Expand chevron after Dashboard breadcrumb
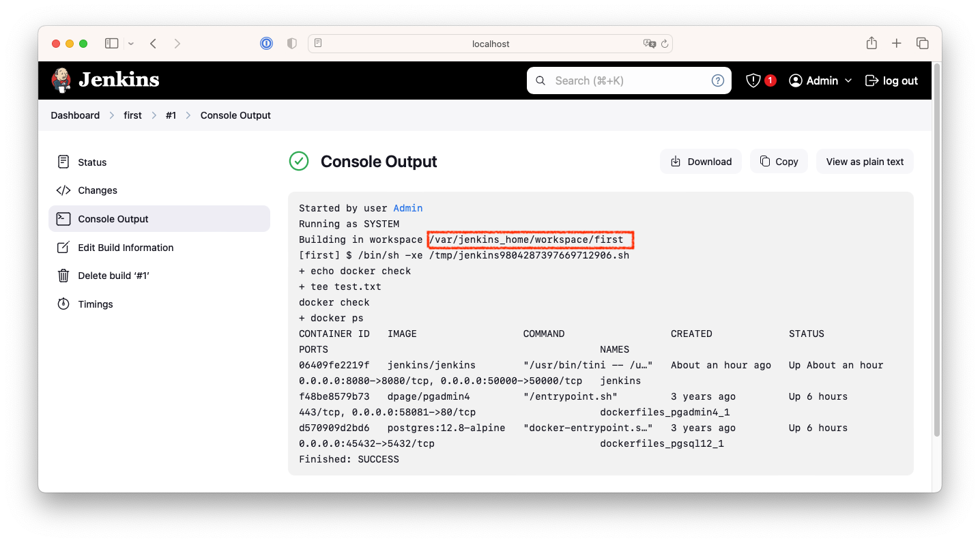The height and width of the screenshot is (543, 980). pos(112,115)
